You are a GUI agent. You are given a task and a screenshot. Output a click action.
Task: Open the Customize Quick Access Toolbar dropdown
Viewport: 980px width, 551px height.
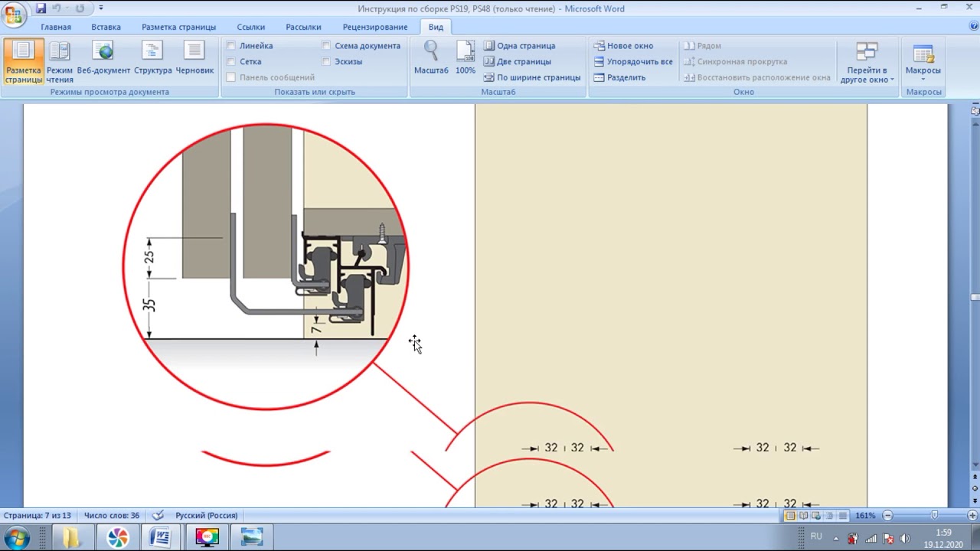point(101,8)
